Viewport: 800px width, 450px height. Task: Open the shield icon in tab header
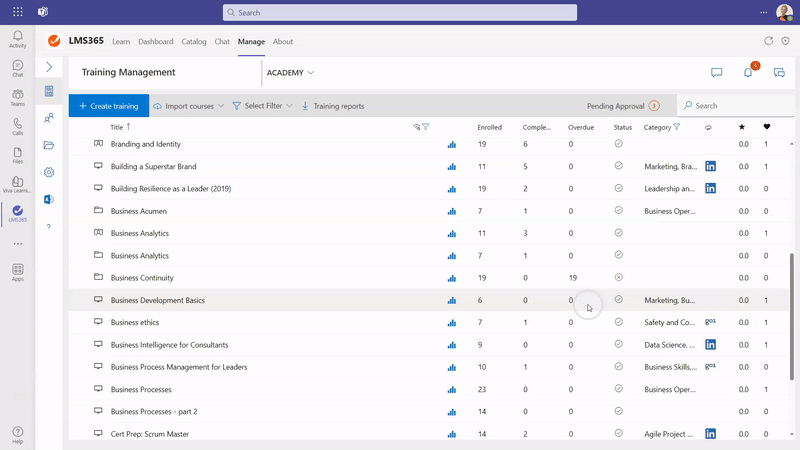pos(785,41)
